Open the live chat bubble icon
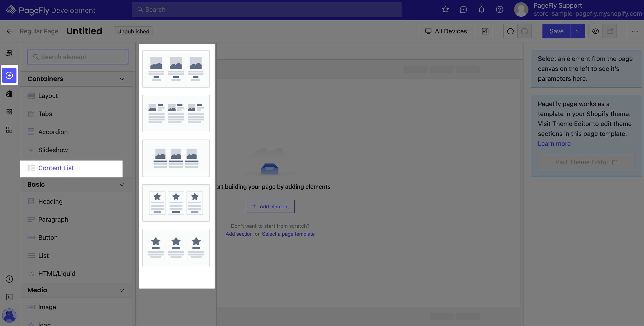644x326 pixels. (463, 9)
